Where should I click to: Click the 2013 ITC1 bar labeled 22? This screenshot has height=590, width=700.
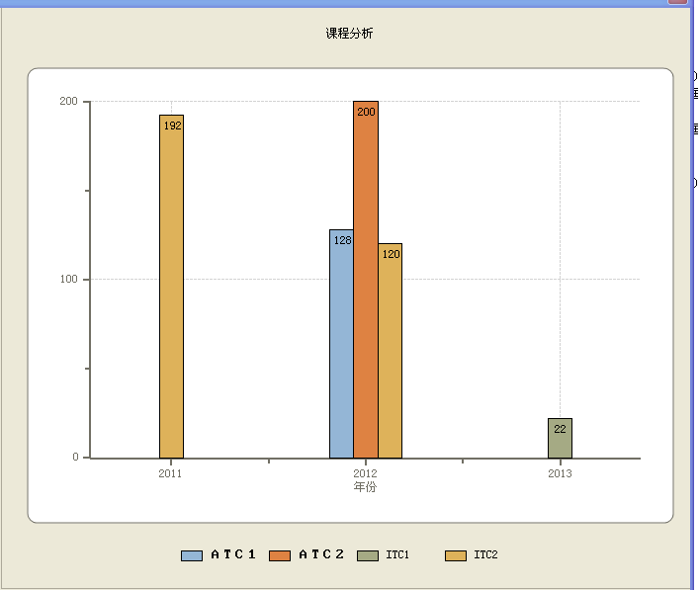pos(560,438)
